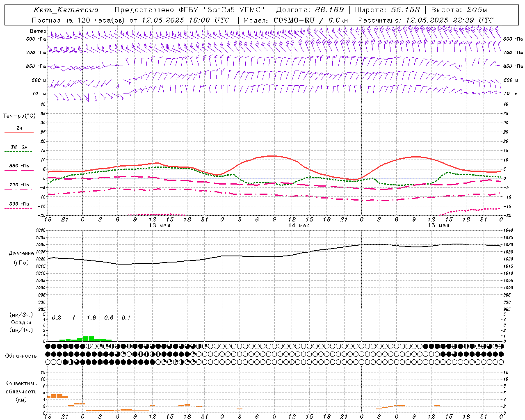Screen dimensions: 525x420
Task: Select the 15 мая date marker
Action: point(438,226)
